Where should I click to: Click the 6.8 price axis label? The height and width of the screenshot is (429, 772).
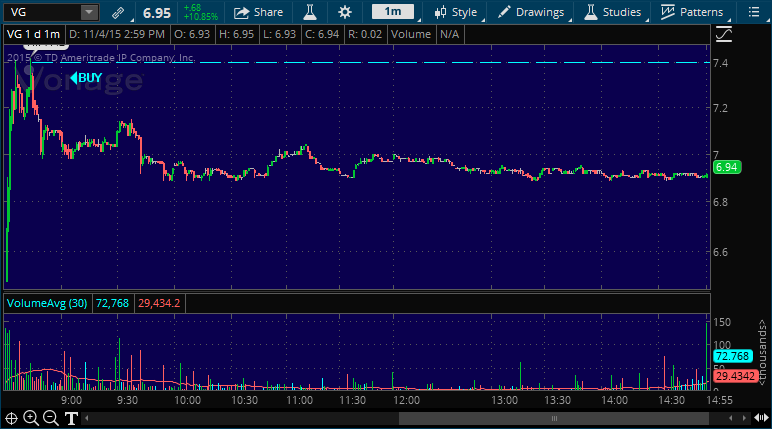point(720,202)
